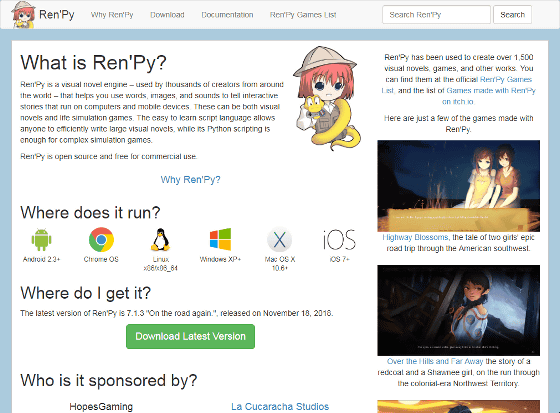Click the Where do I get it? heading

pos(86,293)
